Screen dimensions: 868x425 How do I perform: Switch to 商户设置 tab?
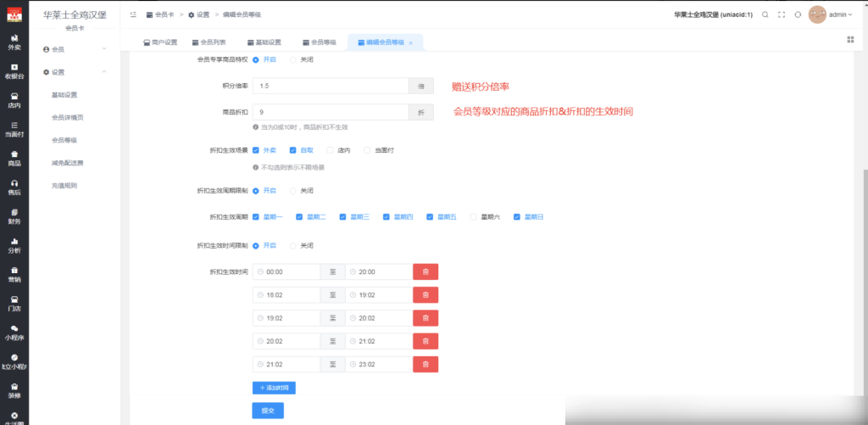160,42
